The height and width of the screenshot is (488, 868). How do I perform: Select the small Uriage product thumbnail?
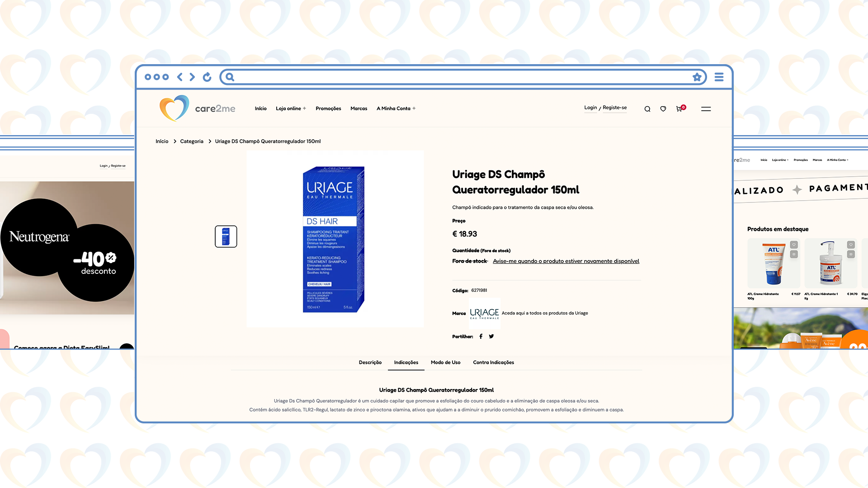point(226,236)
